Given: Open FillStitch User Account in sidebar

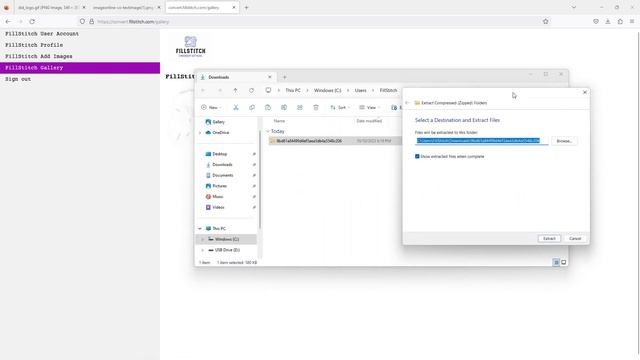Looking at the screenshot, I should (x=42, y=33).
